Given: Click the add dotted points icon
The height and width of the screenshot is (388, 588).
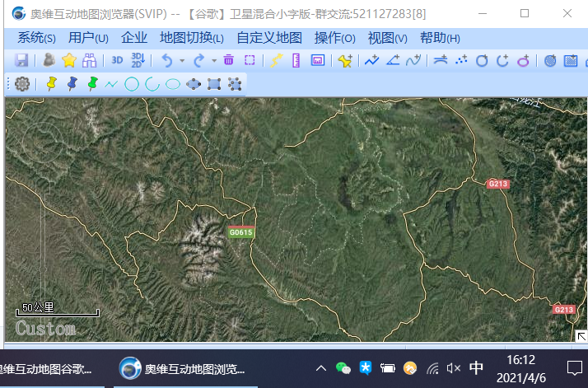Looking at the screenshot, I should pyautogui.click(x=461, y=60).
